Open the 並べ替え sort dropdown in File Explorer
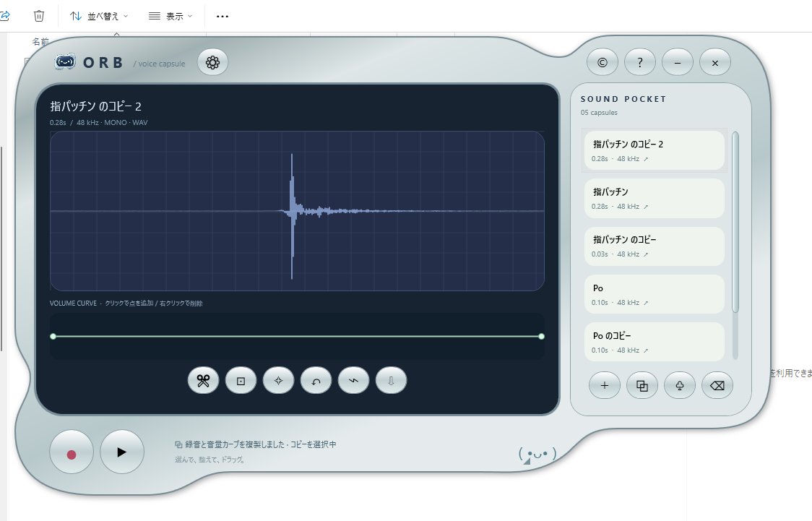This screenshot has width=812, height=521. click(x=100, y=16)
